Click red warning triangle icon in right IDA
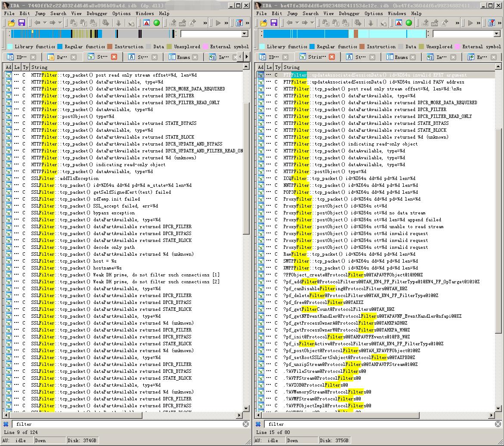This screenshot has width=504, height=446. (x=399, y=23)
